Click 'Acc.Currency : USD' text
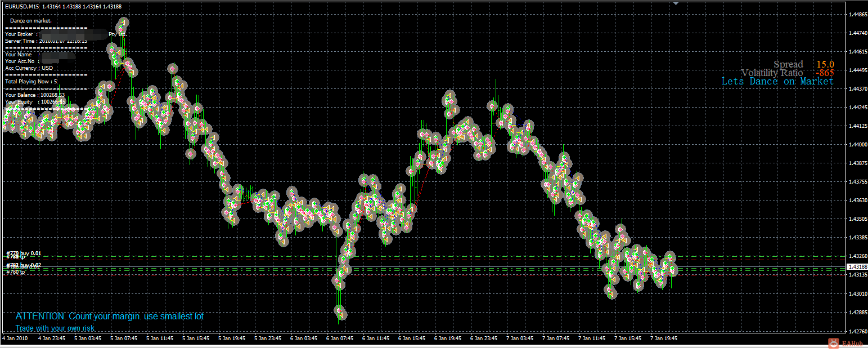 (29, 68)
